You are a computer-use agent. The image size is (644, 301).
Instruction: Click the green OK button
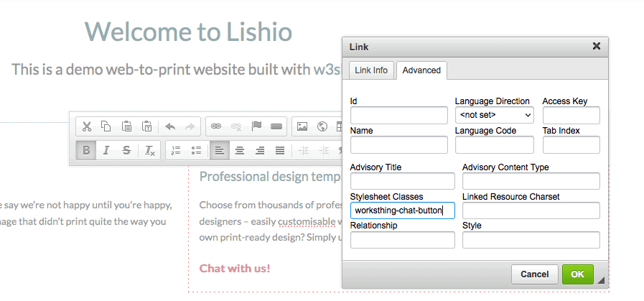click(x=577, y=274)
